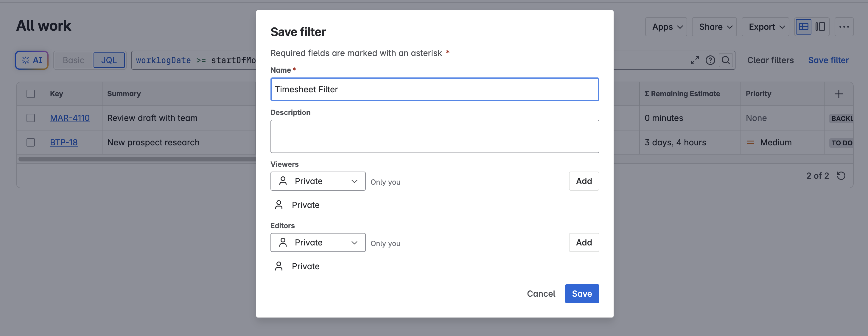Image resolution: width=868 pixels, height=336 pixels.
Task: Open the JQL syntax help icon
Action: (710, 60)
